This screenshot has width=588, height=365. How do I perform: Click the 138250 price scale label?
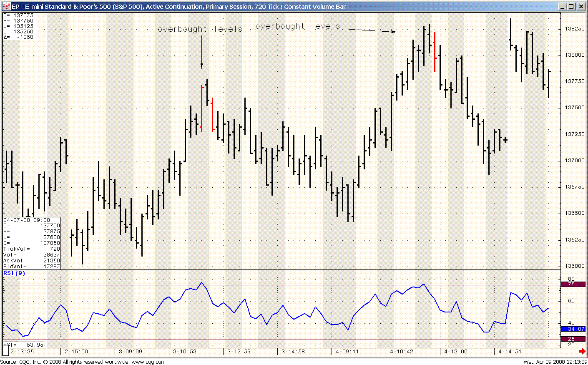coord(574,29)
